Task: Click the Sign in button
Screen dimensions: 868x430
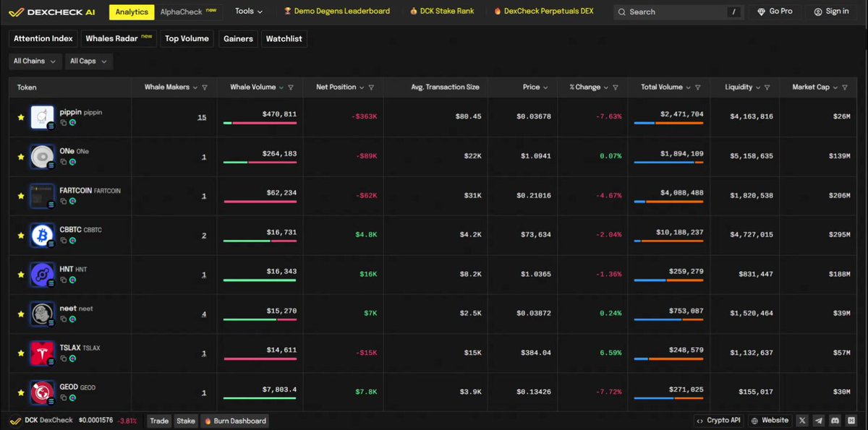Action: click(831, 12)
